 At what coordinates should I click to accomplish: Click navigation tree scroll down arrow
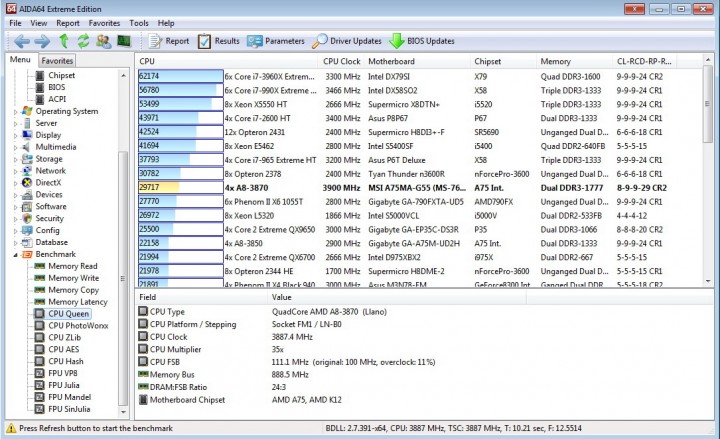point(123,412)
